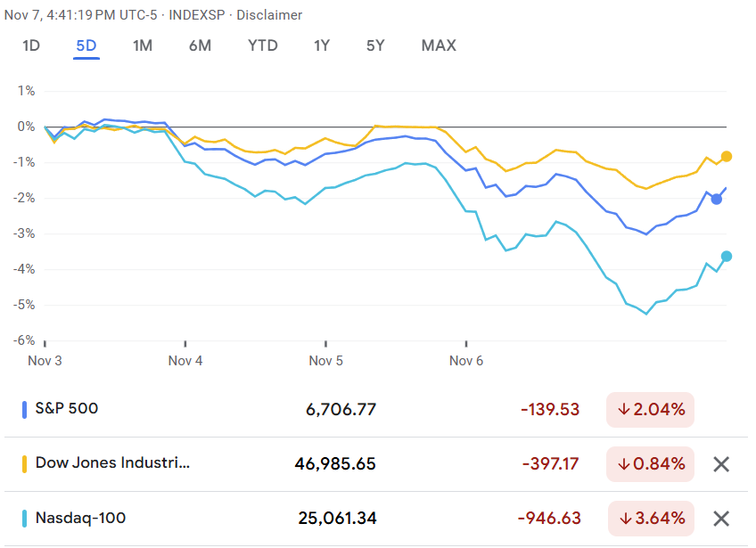
Task: Remove the Nasdaq-100 comparison row
Action: pos(721,519)
